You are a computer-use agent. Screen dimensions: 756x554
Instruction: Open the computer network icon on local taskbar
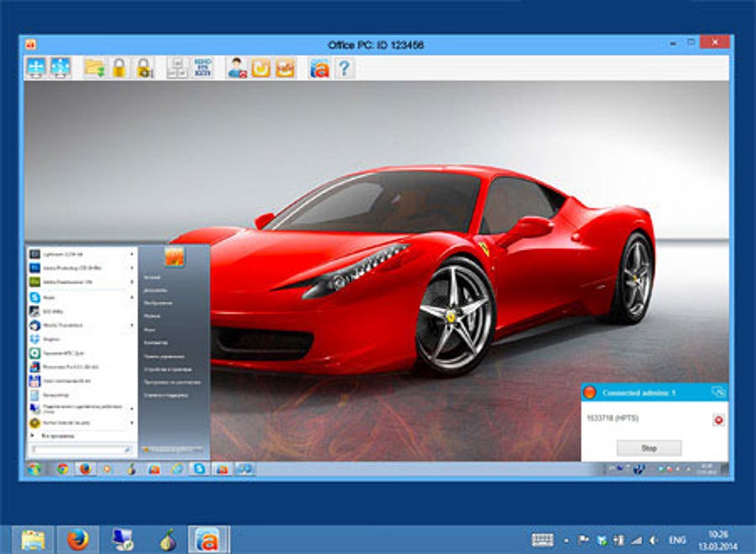(x=122, y=540)
